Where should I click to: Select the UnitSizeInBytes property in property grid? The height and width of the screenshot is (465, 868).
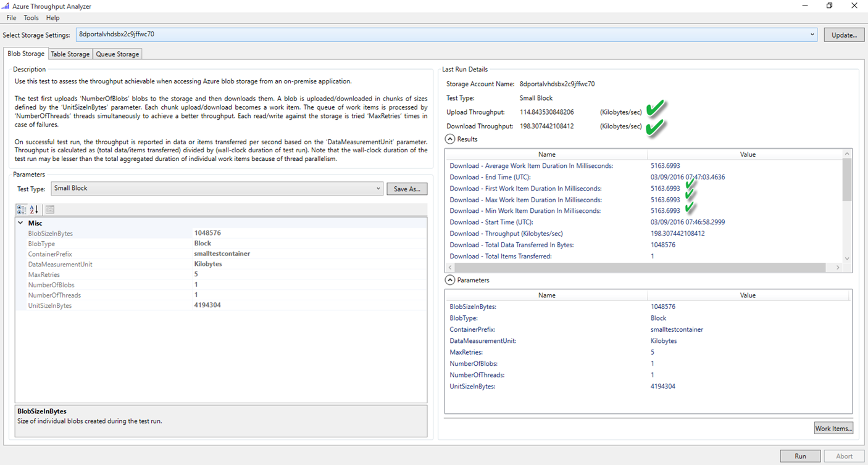pyautogui.click(x=221, y=305)
